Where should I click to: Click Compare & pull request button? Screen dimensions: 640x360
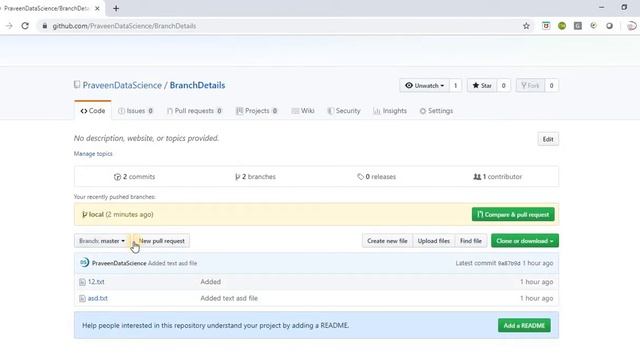(513, 214)
